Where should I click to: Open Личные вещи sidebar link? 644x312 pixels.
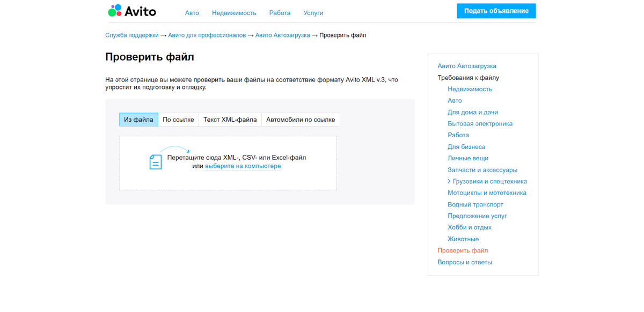click(468, 158)
